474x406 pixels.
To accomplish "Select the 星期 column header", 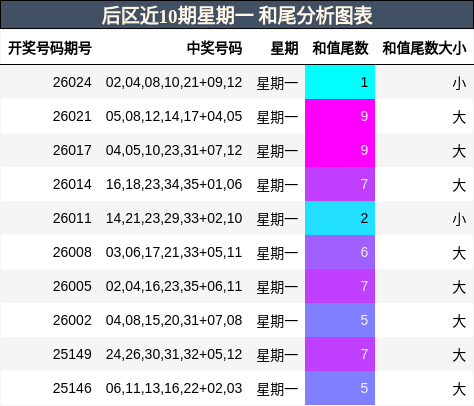I will [x=284, y=48].
